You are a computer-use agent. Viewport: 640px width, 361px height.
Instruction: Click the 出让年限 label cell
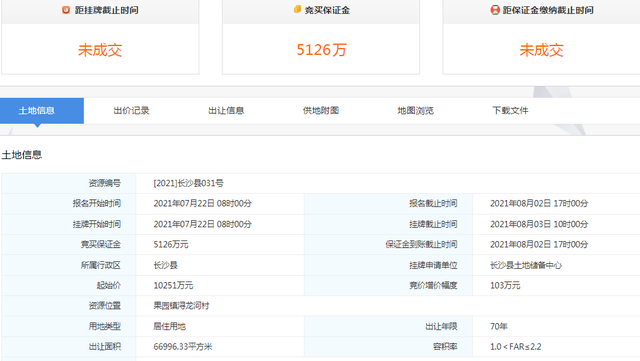(389, 326)
